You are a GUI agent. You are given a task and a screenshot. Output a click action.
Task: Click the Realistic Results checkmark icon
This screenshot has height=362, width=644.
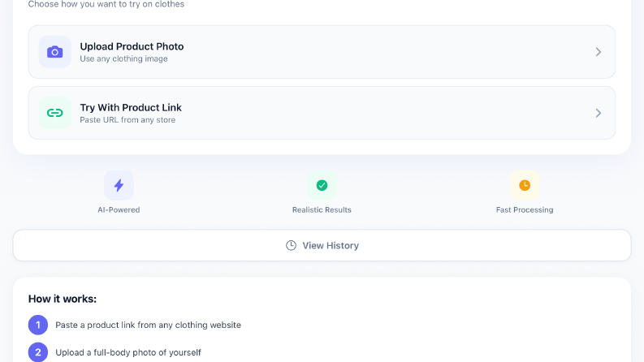322,185
